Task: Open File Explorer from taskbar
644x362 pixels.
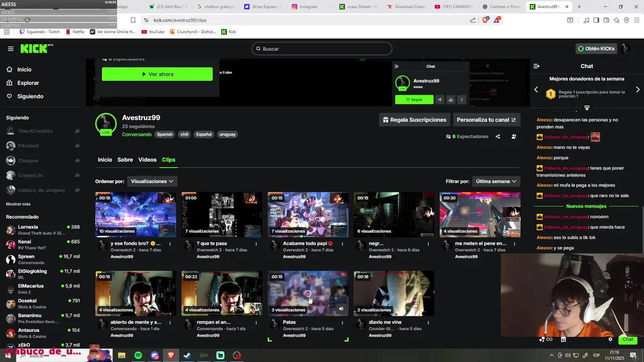Action: tap(121, 355)
